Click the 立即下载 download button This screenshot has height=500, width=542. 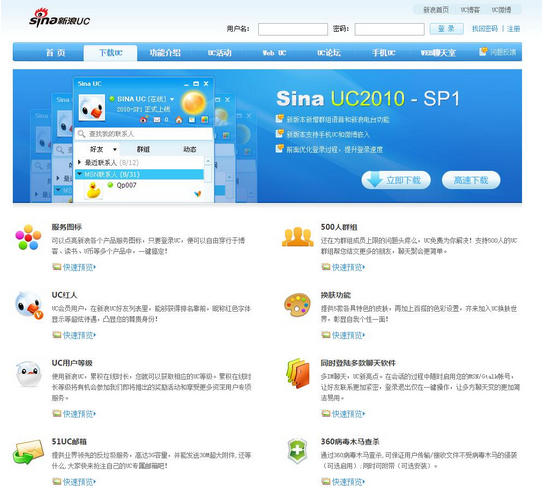click(x=396, y=180)
